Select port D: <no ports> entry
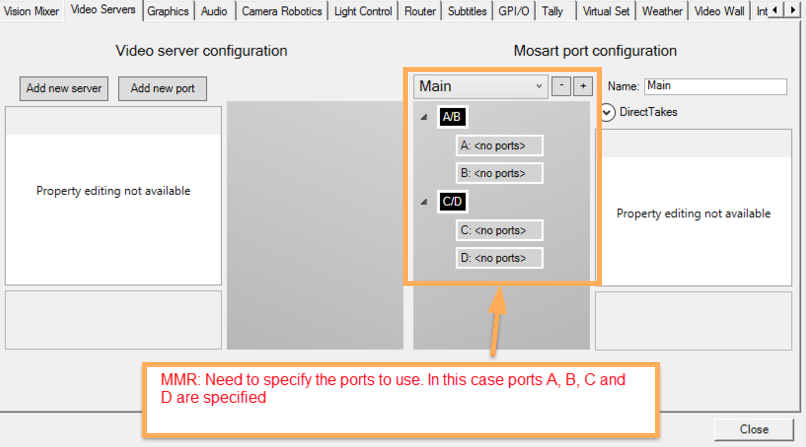The image size is (806, 447). 499,258
